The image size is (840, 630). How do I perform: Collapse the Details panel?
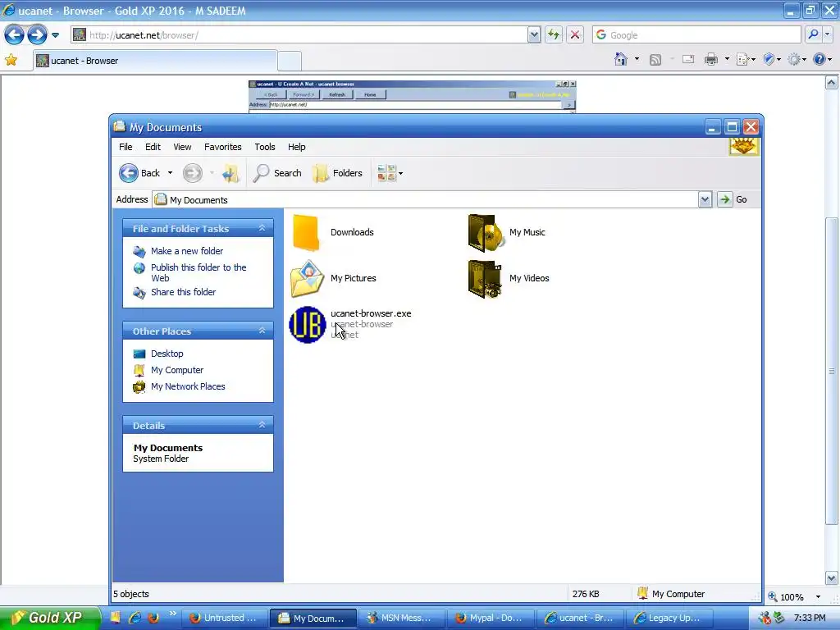pyautogui.click(x=262, y=425)
